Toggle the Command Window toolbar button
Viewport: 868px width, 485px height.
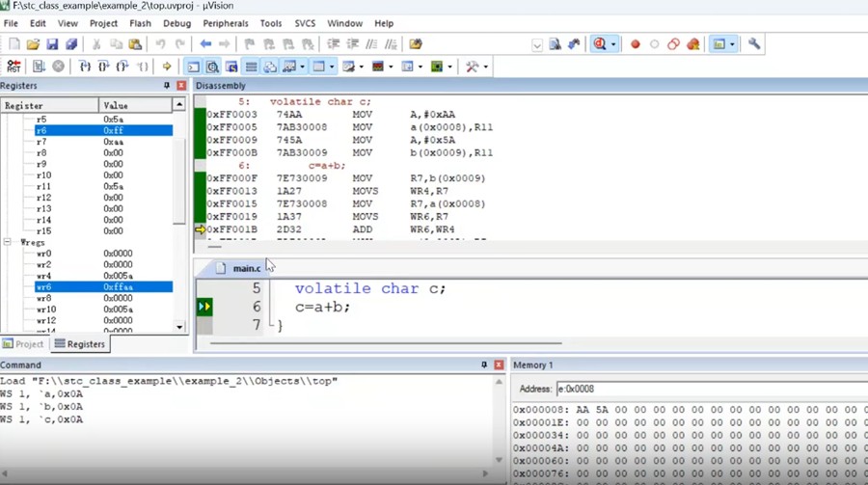coord(193,67)
